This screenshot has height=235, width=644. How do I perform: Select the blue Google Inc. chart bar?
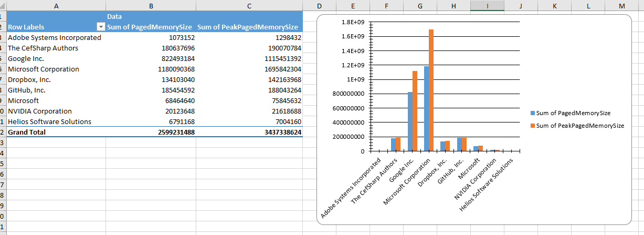[410, 121]
